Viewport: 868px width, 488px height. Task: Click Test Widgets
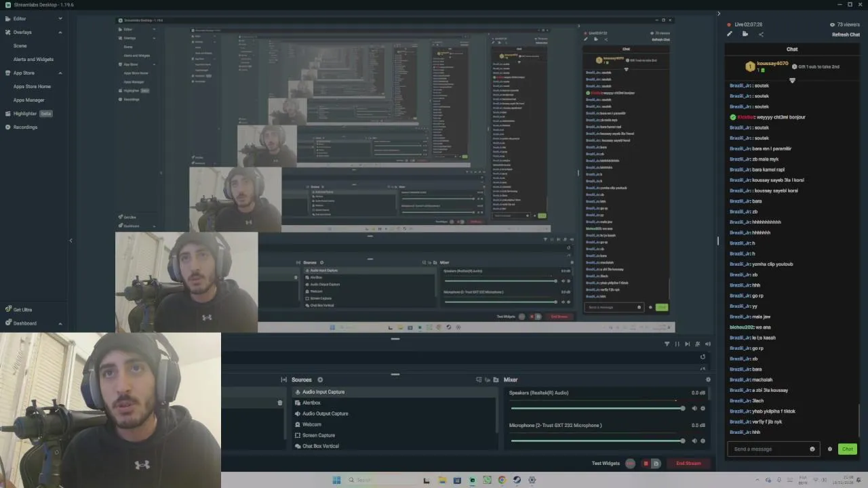coord(606,464)
